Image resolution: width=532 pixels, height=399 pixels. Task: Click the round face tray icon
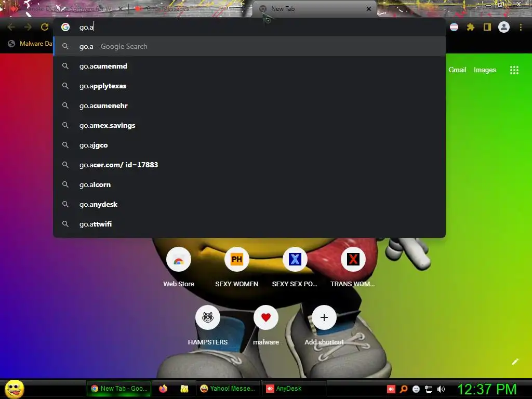(416, 389)
